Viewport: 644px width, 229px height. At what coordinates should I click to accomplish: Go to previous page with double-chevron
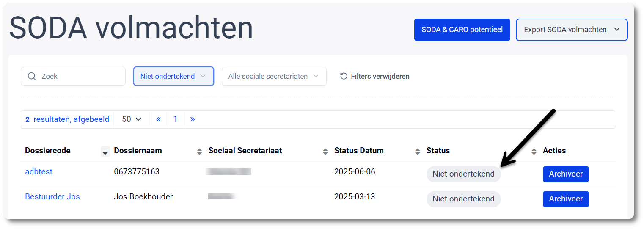pyautogui.click(x=158, y=119)
